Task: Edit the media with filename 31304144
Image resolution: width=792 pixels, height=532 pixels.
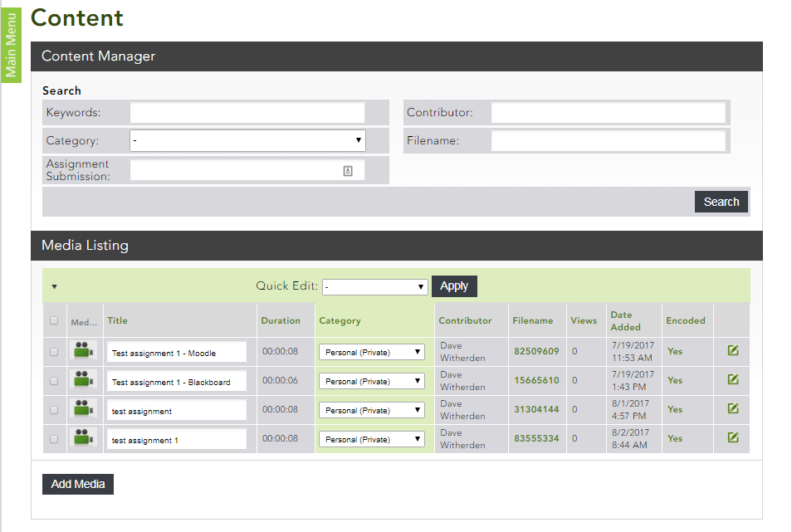Action: click(x=733, y=408)
